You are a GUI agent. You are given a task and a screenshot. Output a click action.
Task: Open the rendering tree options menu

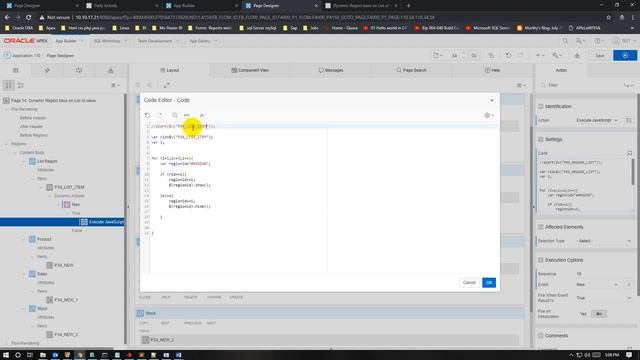(116, 85)
